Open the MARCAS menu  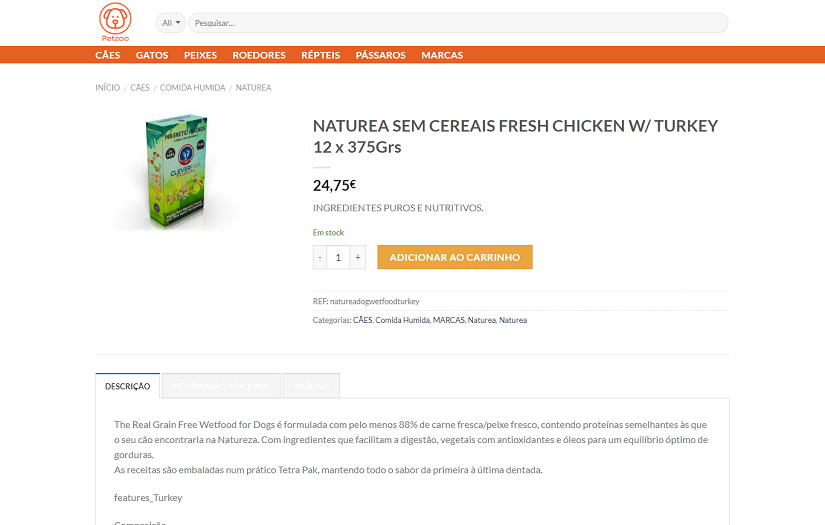coord(442,55)
